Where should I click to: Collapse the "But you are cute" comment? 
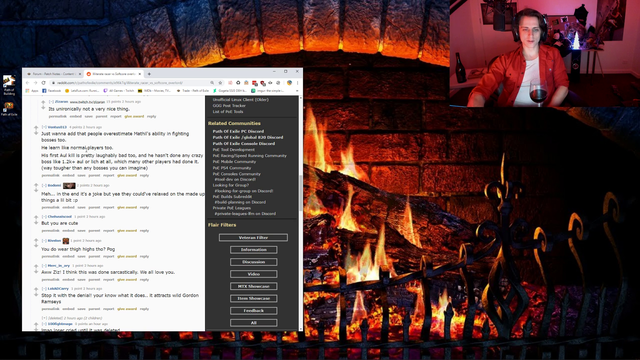coord(44,217)
